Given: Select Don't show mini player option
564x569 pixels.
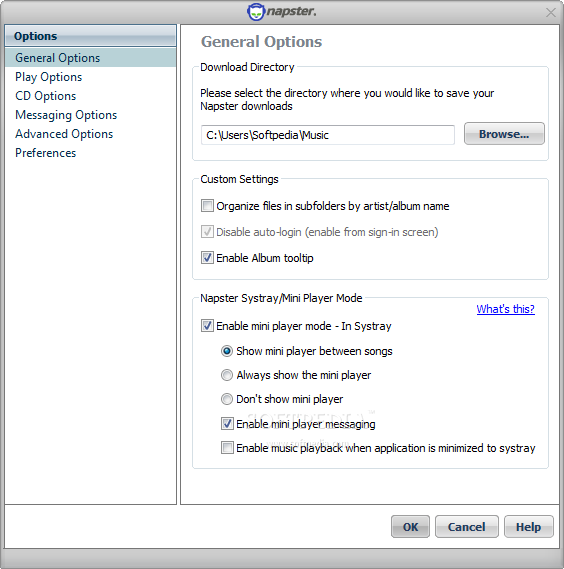Looking at the screenshot, I should coord(227,399).
